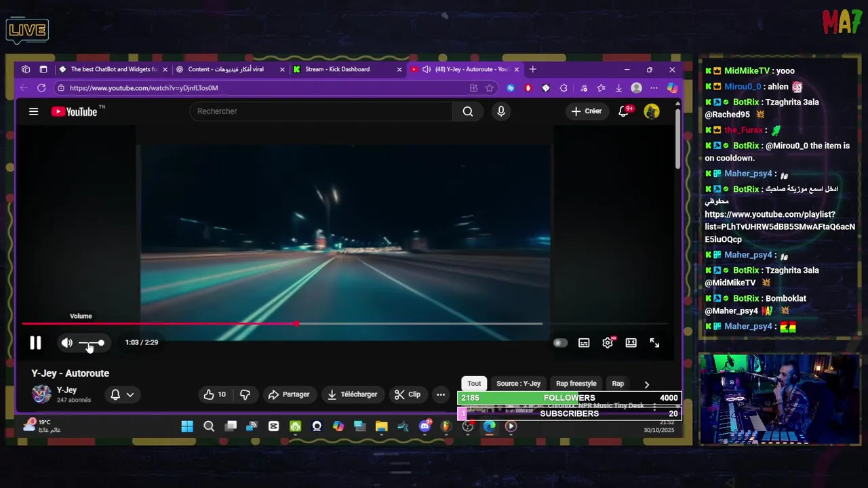Bookmark page with star icon
Screen dimensions: 868x488
[490, 88]
